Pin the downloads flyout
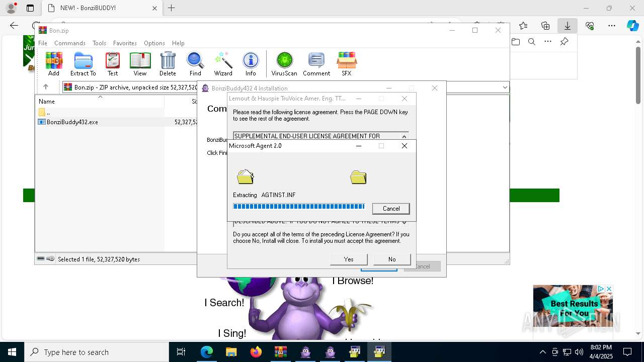Viewport: 644px width, 362px height. coord(565,42)
